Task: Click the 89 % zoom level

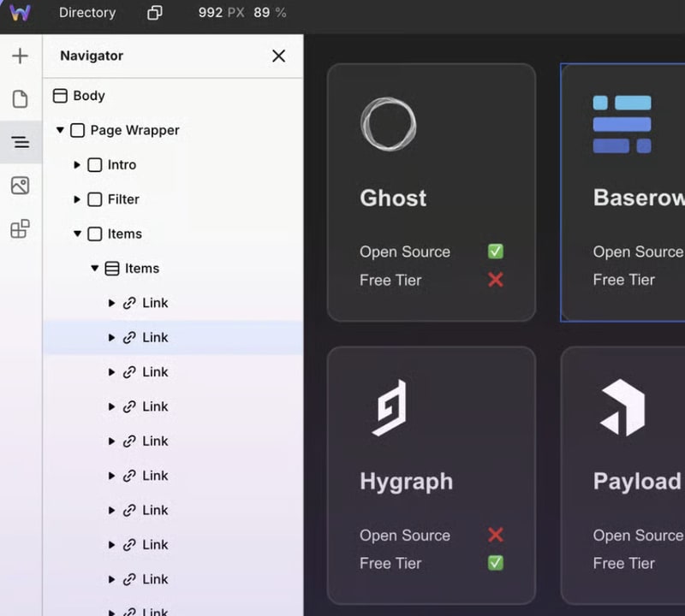Action: 269,13
